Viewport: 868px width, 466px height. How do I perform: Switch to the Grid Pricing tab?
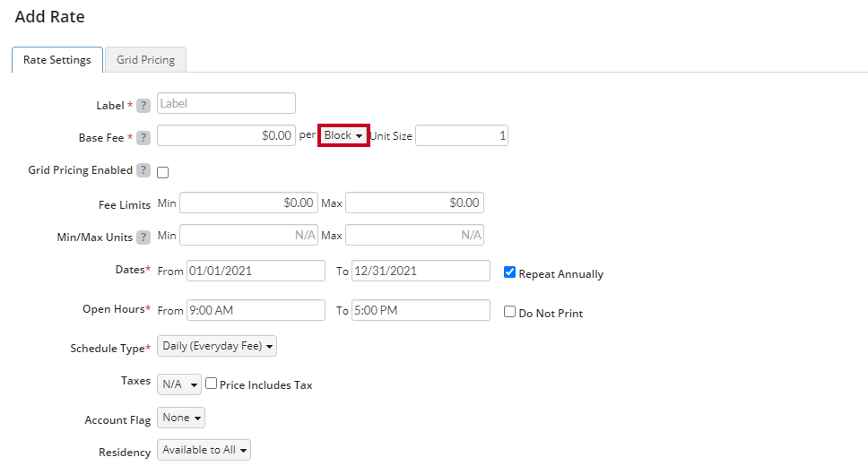point(145,60)
